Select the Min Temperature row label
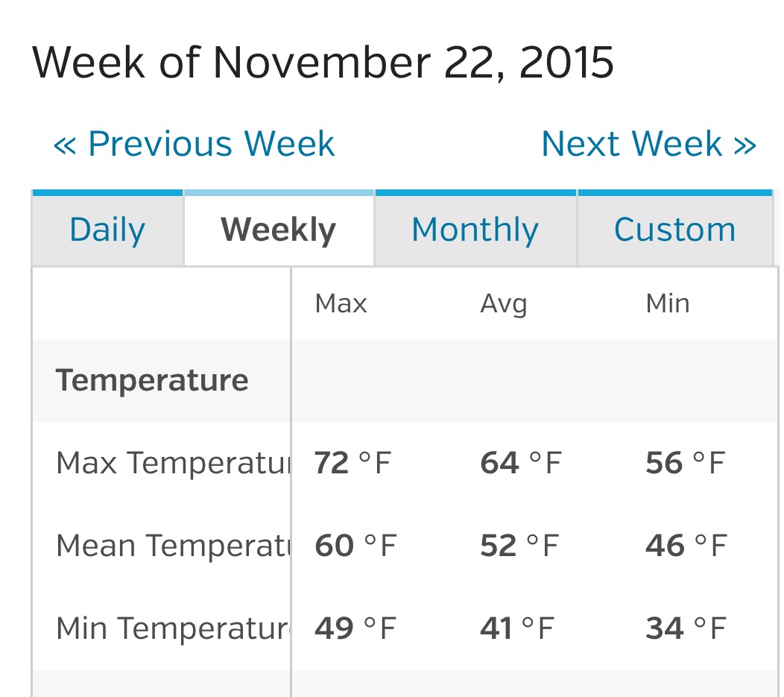 point(173,628)
